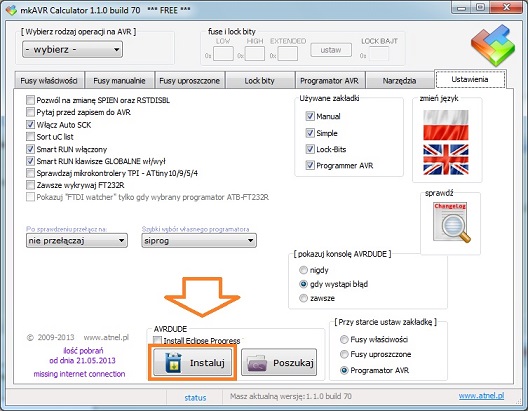Switch to Fusy manualnie tab
The image size is (528, 411).
(x=119, y=80)
